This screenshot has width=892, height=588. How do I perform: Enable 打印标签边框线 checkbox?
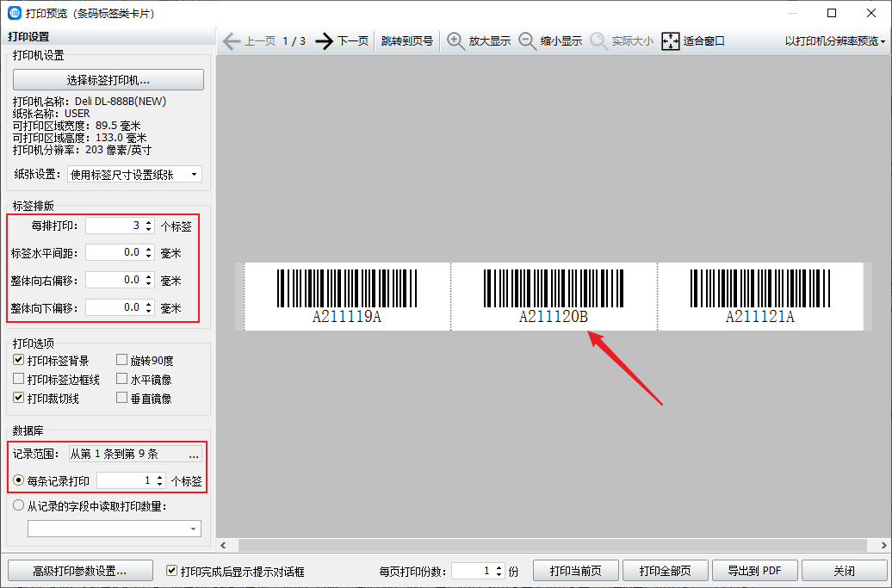[x=19, y=379]
